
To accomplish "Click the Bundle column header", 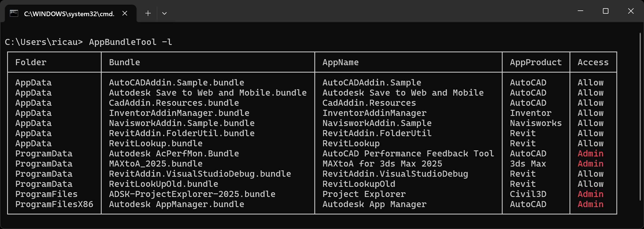I will 124,62.
